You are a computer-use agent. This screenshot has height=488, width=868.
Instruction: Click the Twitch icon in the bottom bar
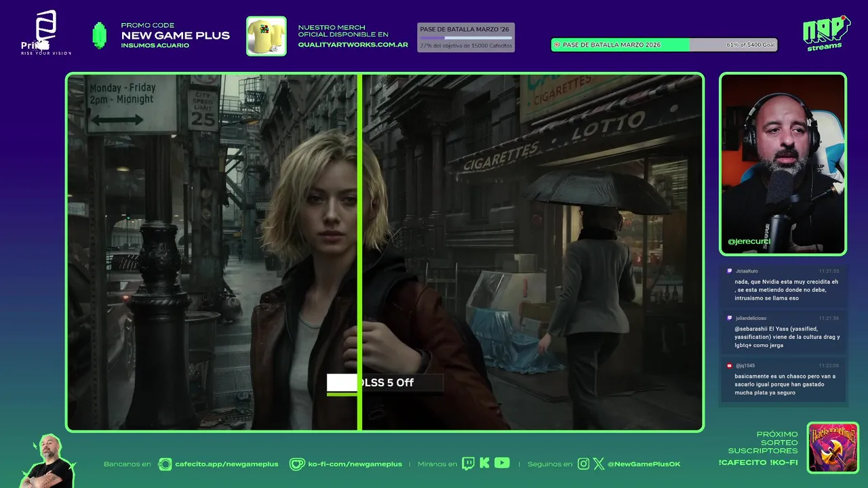(468, 464)
